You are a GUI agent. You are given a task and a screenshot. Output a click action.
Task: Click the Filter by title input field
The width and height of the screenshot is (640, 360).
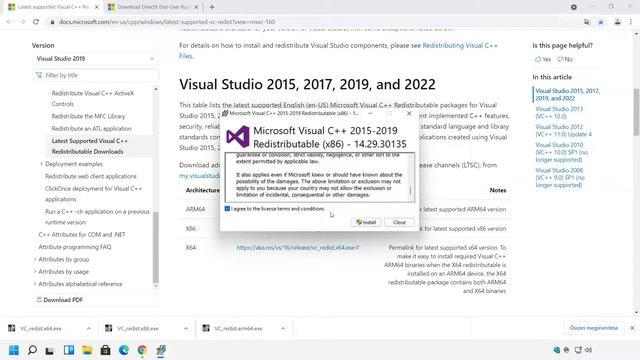point(95,75)
